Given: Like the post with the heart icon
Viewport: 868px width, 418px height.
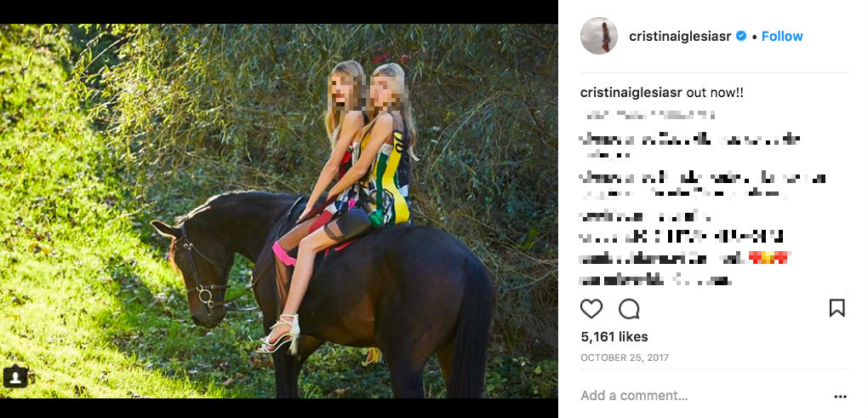Looking at the screenshot, I should [591, 308].
